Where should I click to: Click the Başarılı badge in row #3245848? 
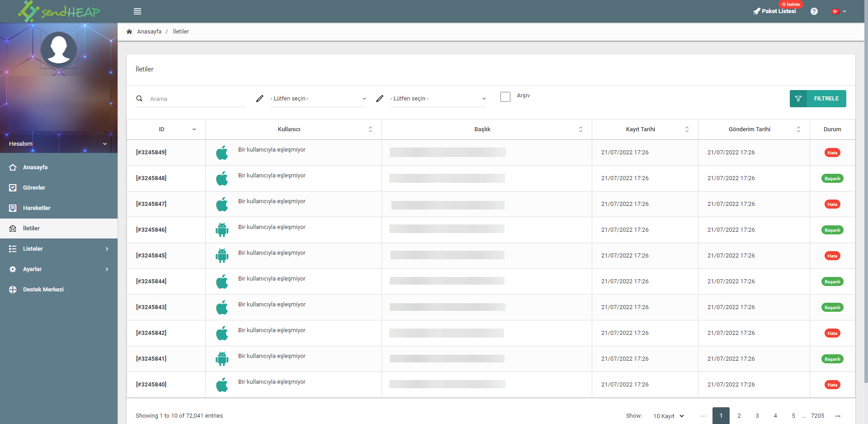coord(832,179)
